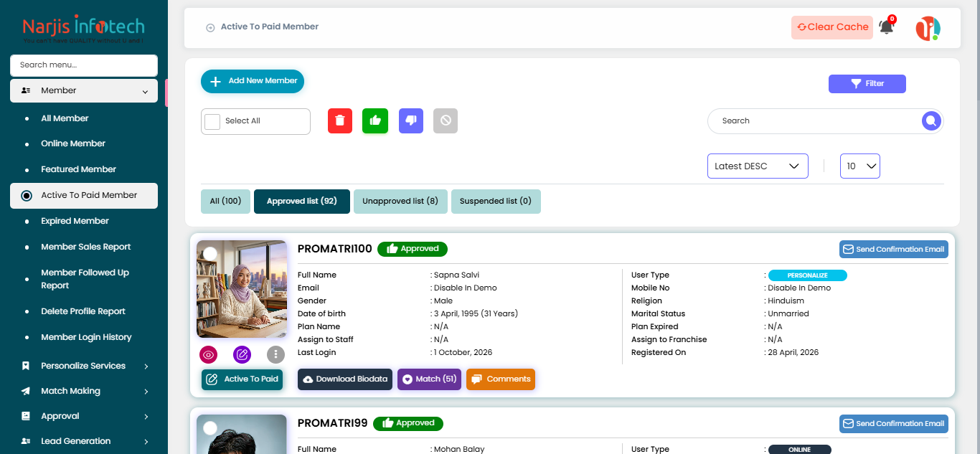Viewport: 980px width, 454px height.
Task: Click the Match Making megaphone icon
Action: coord(26,391)
